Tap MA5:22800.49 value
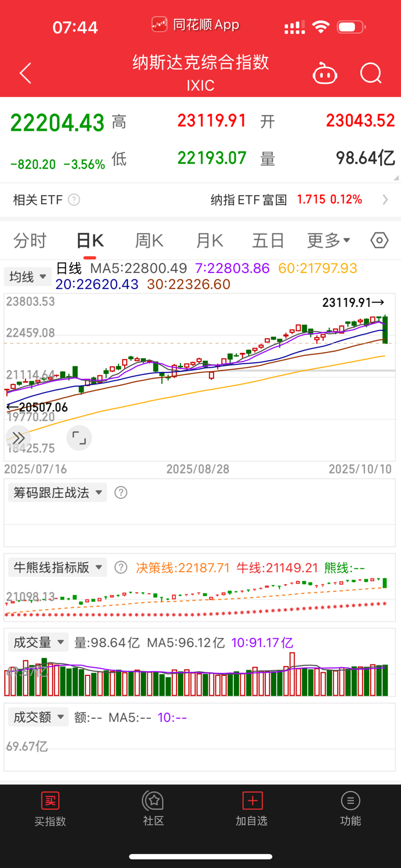 point(138,268)
